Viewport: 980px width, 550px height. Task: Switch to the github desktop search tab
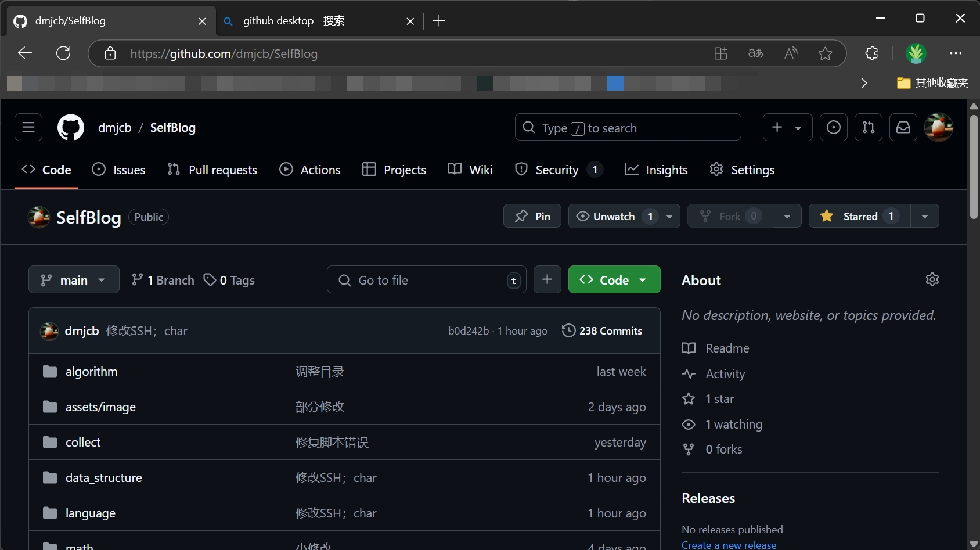pyautogui.click(x=318, y=21)
